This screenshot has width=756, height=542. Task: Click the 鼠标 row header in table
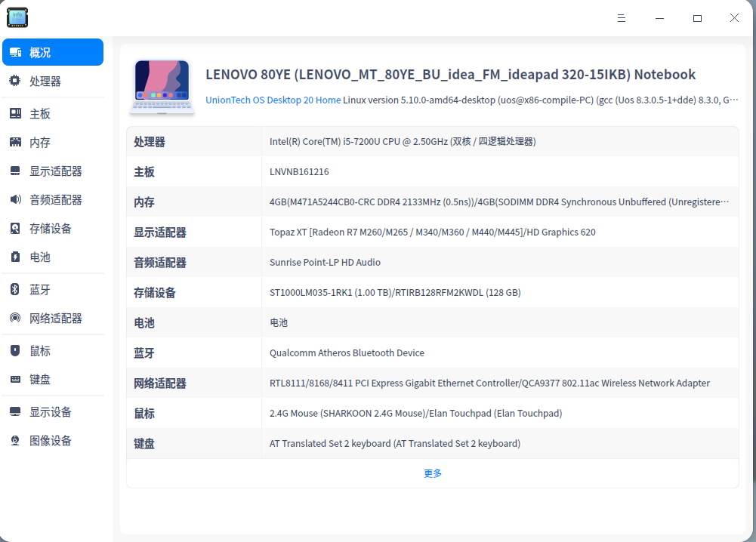pyautogui.click(x=144, y=414)
